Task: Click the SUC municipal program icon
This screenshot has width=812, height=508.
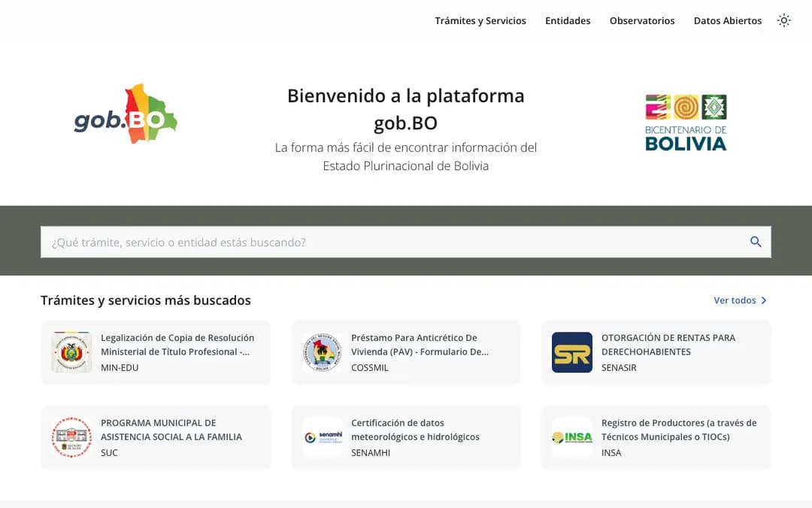Action: (71, 437)
